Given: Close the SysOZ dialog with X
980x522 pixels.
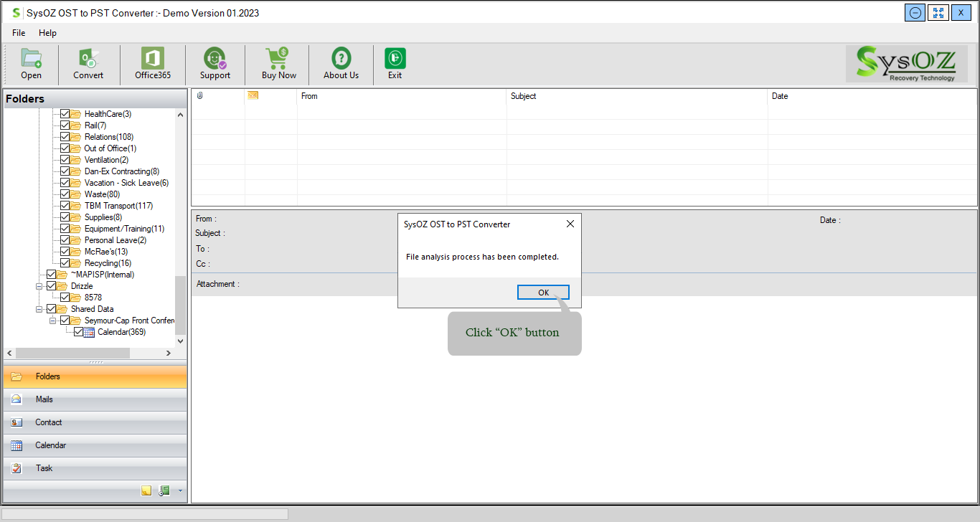Looking at the screenshot, I should coord(570,224).
